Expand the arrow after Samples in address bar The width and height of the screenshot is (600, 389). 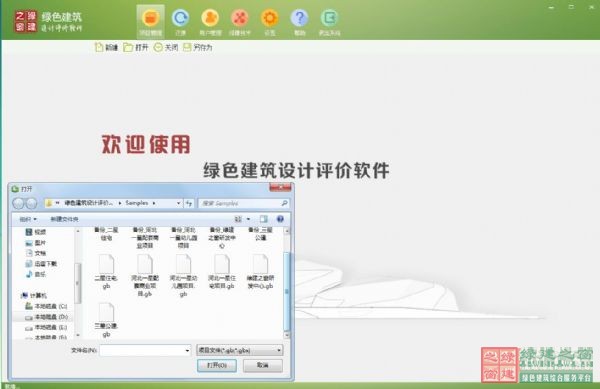click(x=154, y=203)
